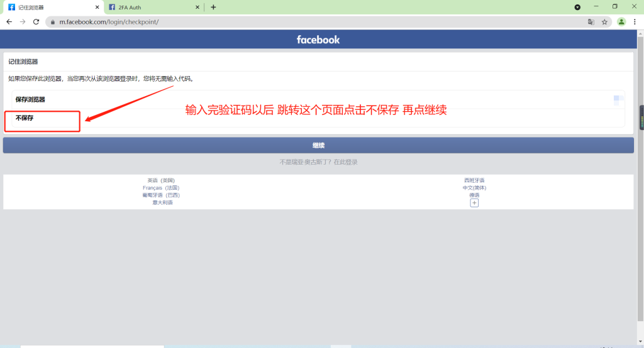Open Chrome three-dot menu
The height and width of the screenshot is (348, 644).
pos(635,21)
